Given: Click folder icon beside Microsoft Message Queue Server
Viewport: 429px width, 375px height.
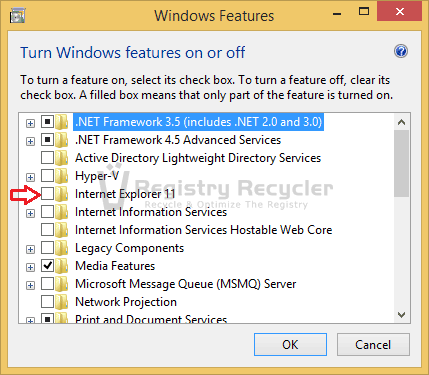Looking at the screenshot, I should coord(61,284).
